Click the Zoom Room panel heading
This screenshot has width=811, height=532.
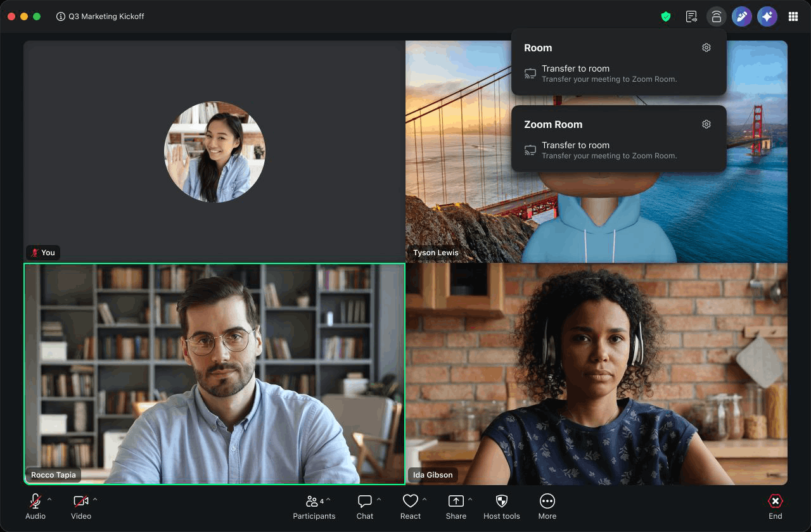point(553,124)
